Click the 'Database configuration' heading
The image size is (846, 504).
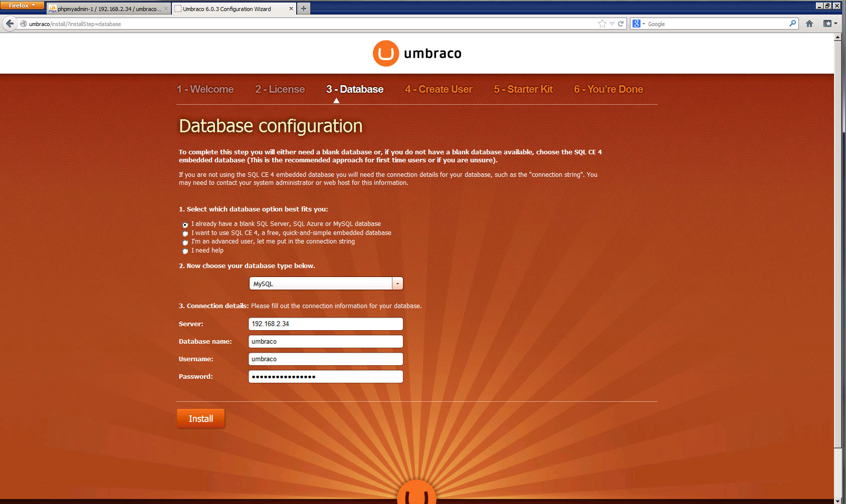pyautogui.click(x=271, y=126)
